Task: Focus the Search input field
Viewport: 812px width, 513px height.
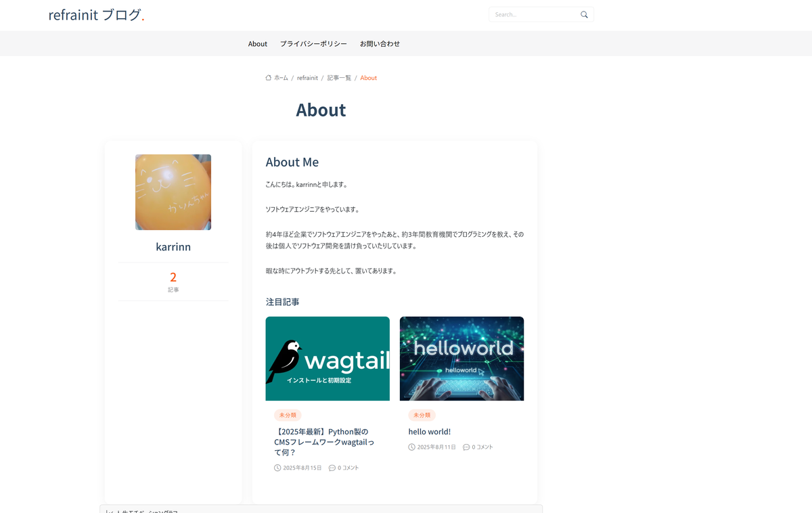Action: (x=535, y=15)
